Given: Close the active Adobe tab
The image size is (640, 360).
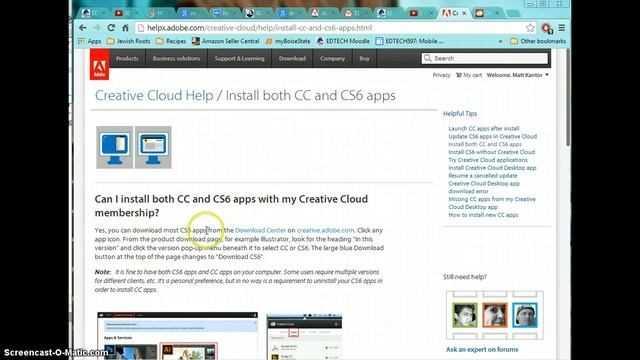Looking at the screenshot, I should [x=464, y=13].
